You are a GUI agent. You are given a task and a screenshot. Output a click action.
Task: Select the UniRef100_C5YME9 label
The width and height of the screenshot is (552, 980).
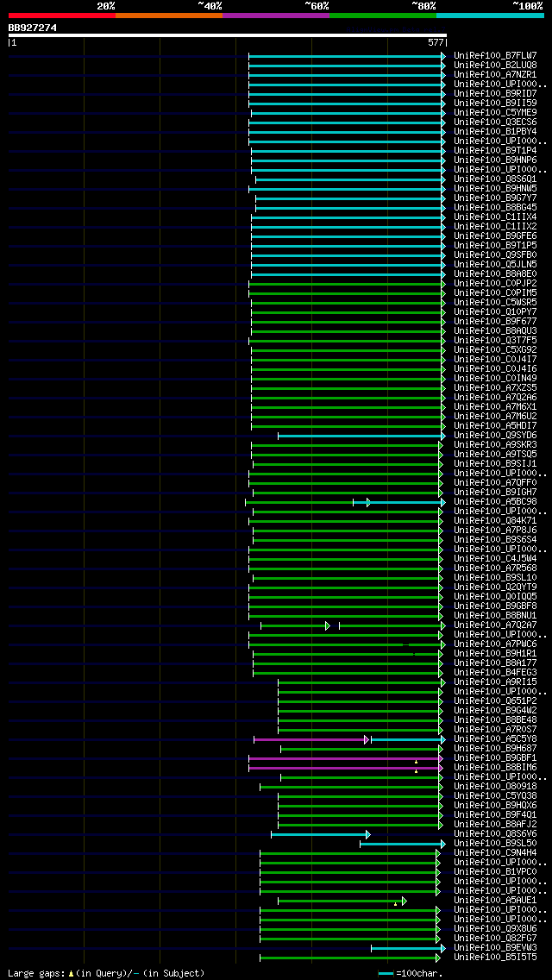coord(496,112)
